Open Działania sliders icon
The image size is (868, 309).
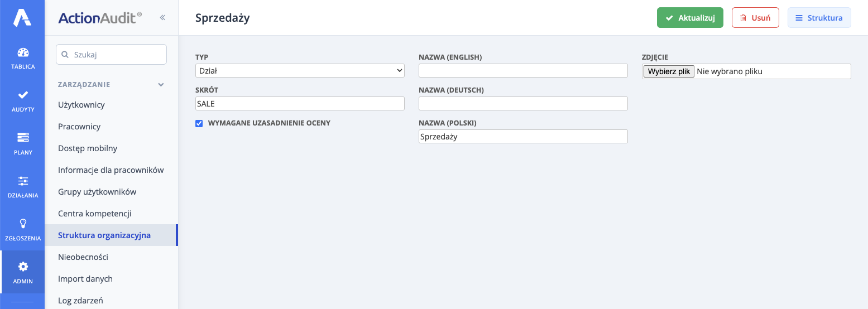click(x=23, y=181)
